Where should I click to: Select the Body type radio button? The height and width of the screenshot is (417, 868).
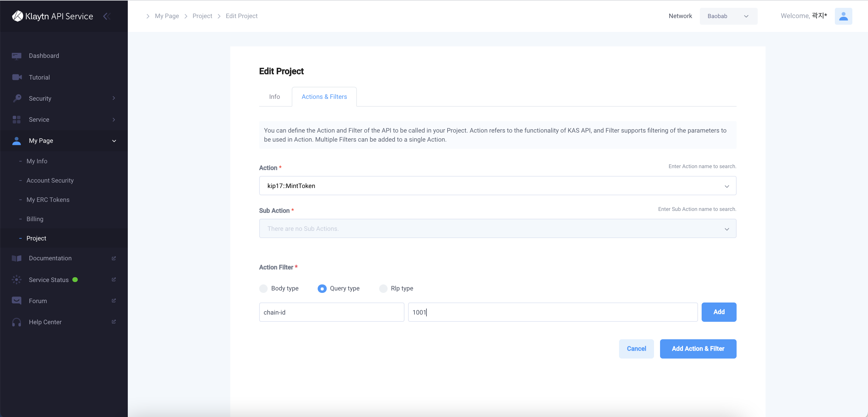point(263,287)
